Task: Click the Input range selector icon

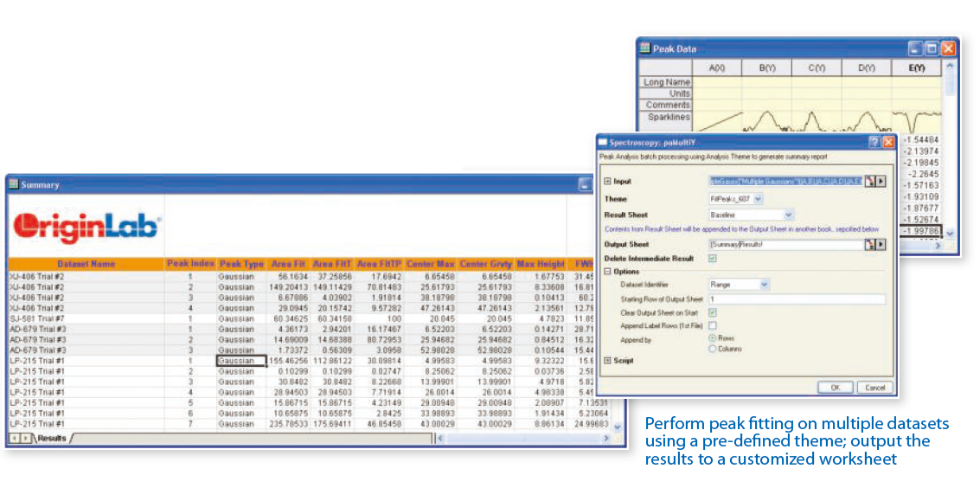Action: (869, 181)
